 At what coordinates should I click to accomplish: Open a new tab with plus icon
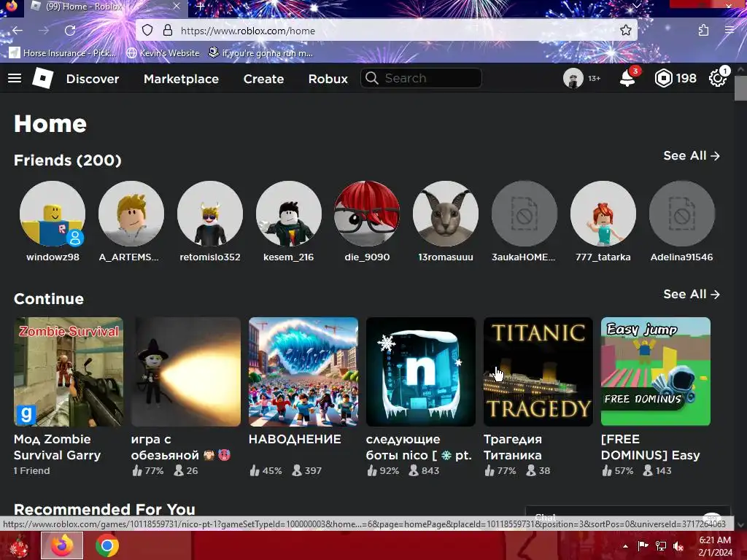coord(201,7)
